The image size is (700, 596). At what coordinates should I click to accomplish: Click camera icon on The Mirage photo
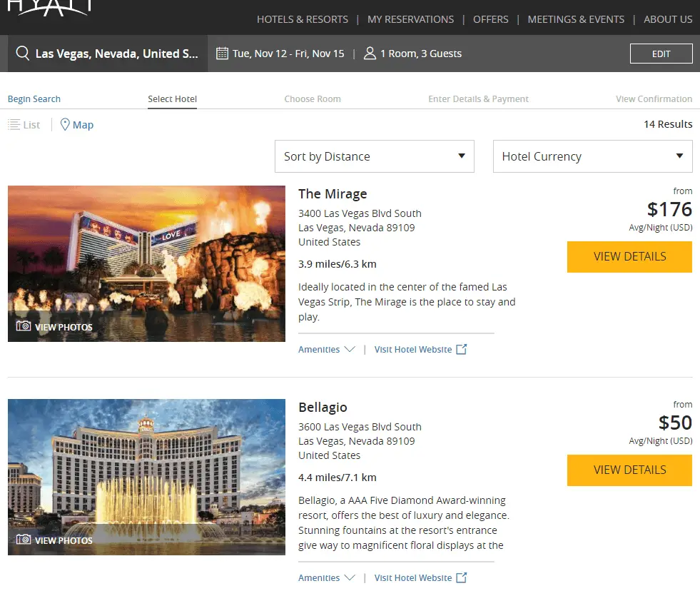pyautogui.click(x=24, y=326)
